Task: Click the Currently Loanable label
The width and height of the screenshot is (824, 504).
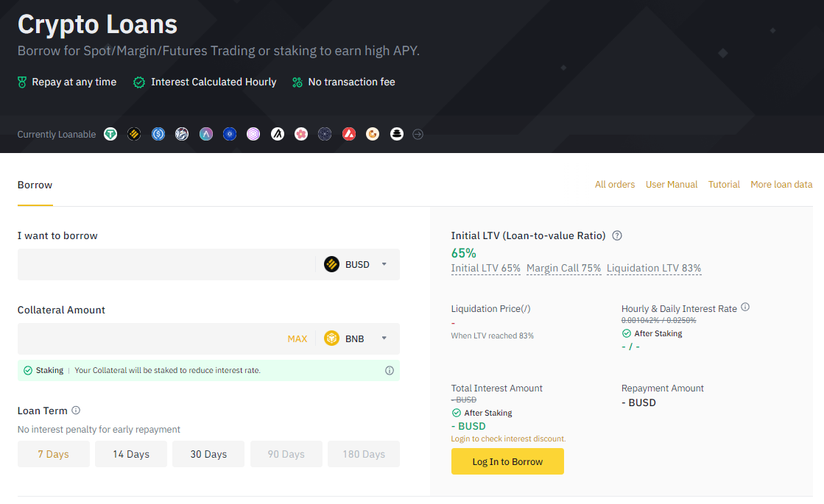Action: pyautogui.click(x=57, y=135)
